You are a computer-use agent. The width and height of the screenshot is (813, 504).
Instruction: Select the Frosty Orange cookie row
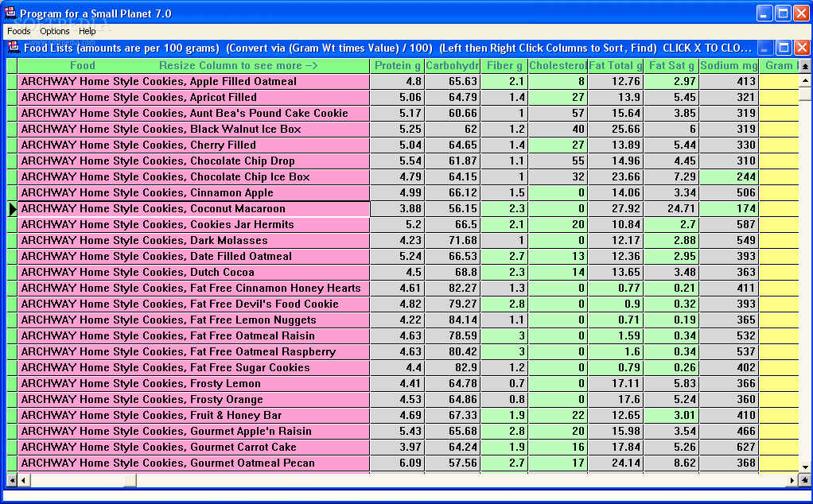[x=194, y=399]
